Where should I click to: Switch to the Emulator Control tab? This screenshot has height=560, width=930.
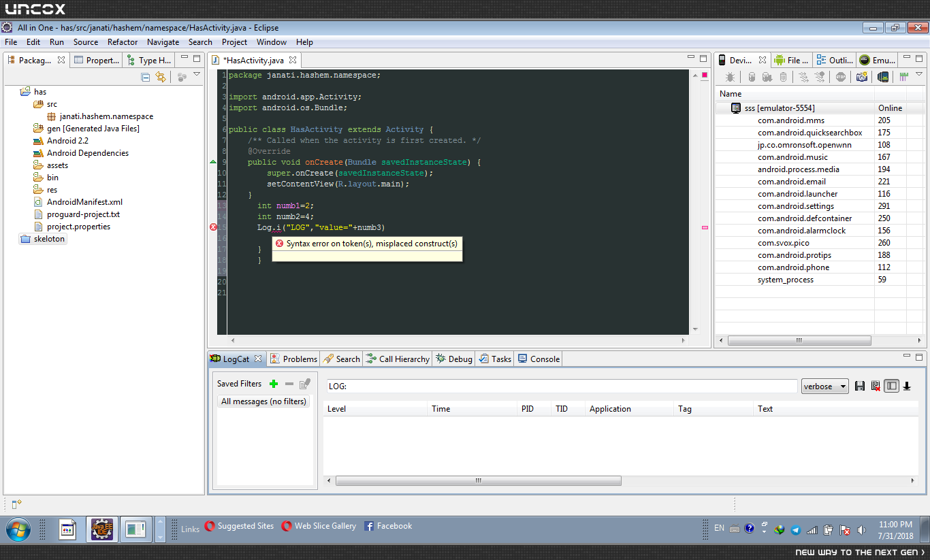[x=878, y=61]
